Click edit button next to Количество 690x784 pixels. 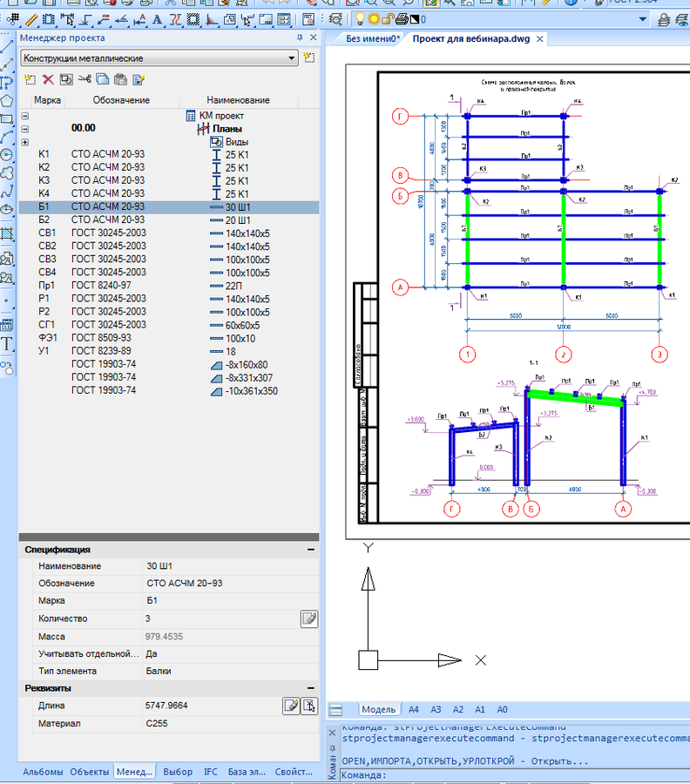(x=309, y=618)
